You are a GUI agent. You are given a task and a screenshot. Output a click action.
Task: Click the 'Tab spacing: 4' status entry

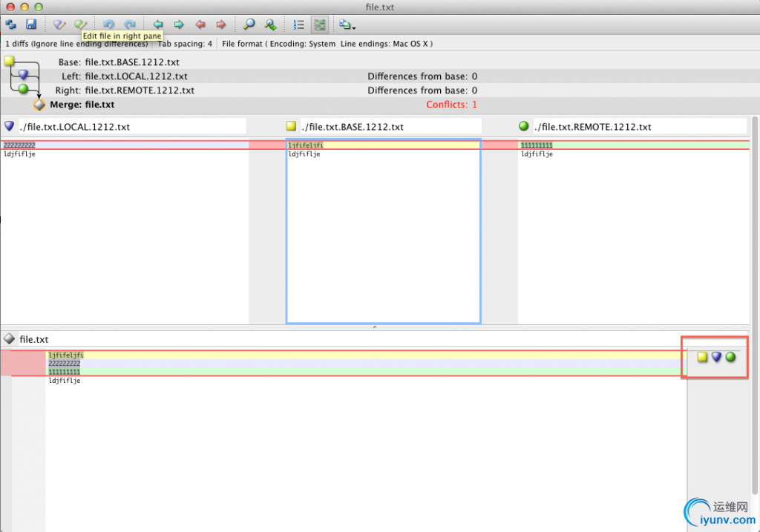click(x=185, y=44)
